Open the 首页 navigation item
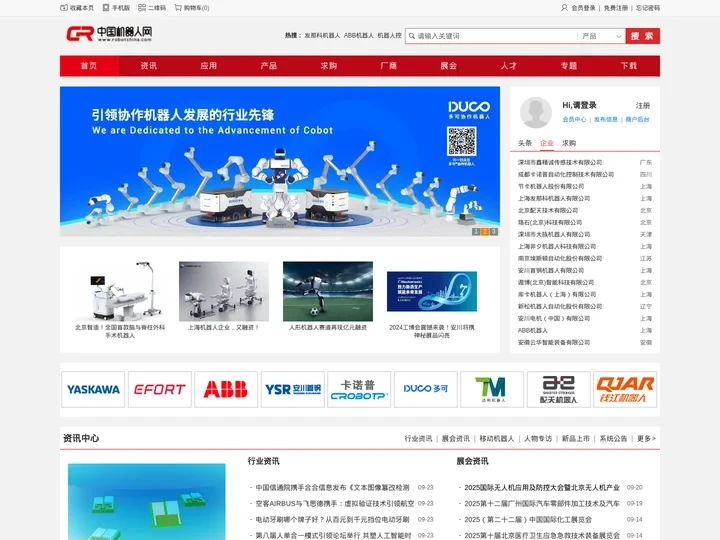Screen dimensions: 720x540 89,66
